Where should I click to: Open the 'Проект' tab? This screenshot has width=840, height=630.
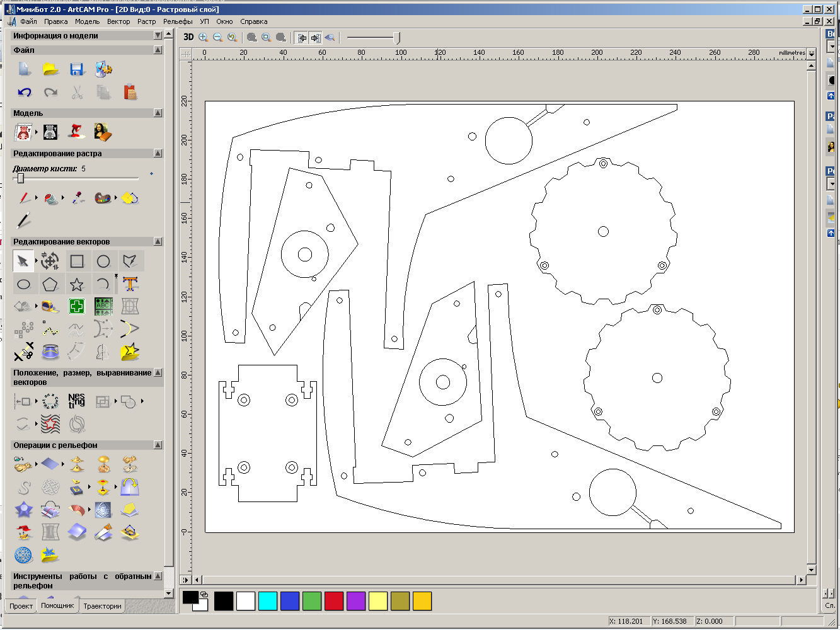21,606
